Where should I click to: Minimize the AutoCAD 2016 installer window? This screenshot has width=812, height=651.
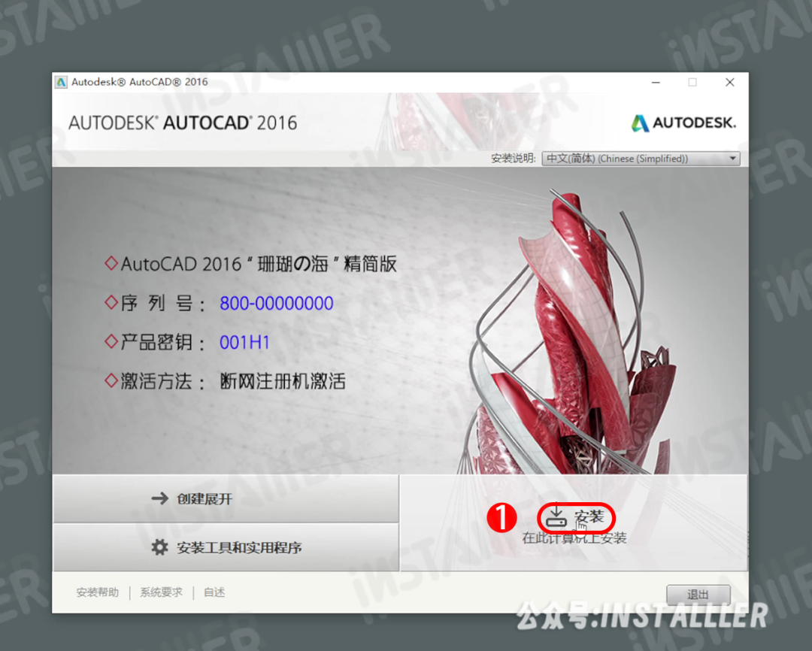pos(656,83)
